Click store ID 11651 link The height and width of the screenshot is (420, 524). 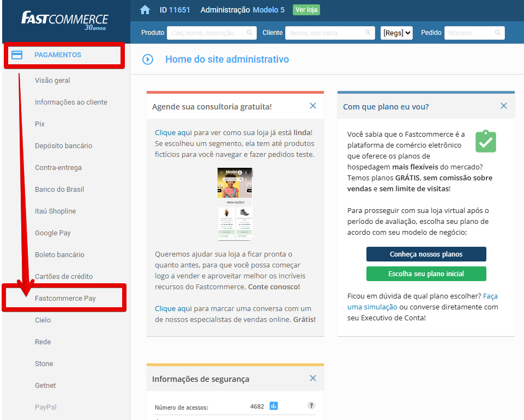pos(179,10)
